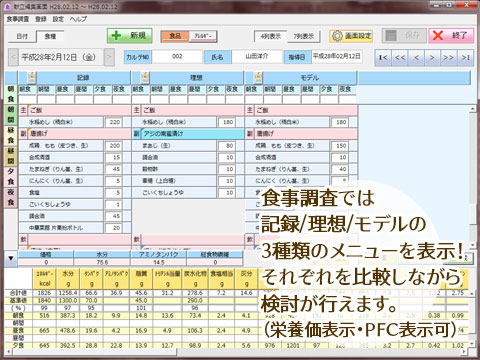480x360 pixels.
Task: Click the 基準値 value 1840
Action: click(x=45, y=300)
